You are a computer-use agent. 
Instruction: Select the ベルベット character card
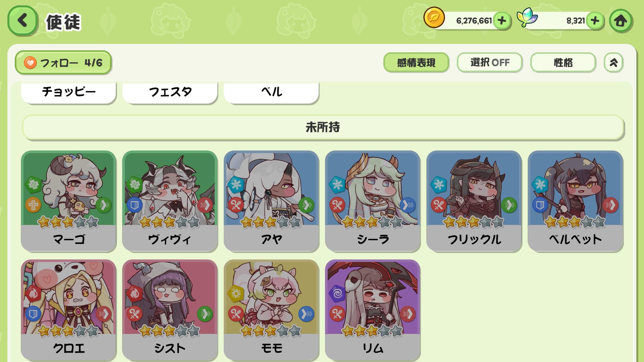click(575, 201)
